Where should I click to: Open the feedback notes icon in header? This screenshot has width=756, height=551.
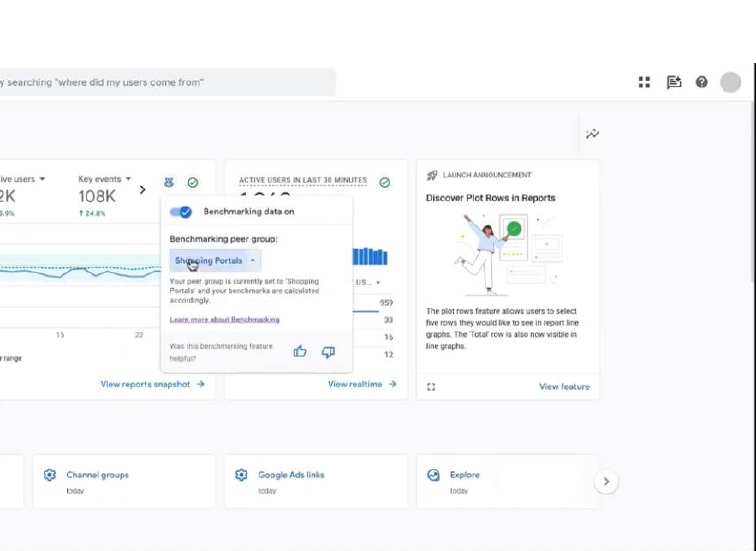[x=674, y=82]
